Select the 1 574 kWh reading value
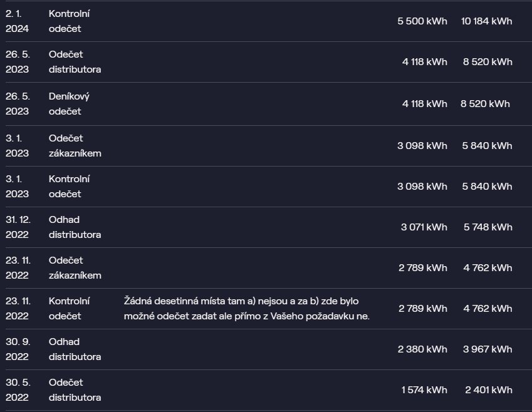 pos(424,390)
